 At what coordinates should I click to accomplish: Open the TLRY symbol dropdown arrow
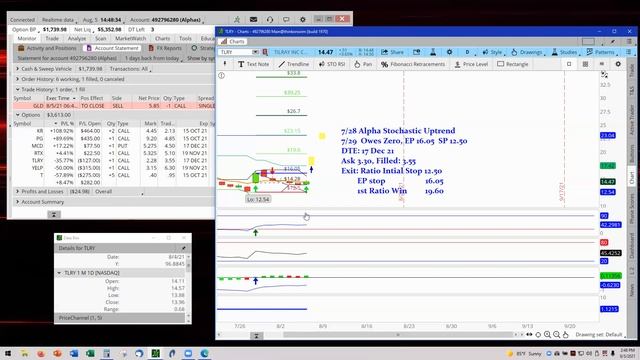coord(255,52)
